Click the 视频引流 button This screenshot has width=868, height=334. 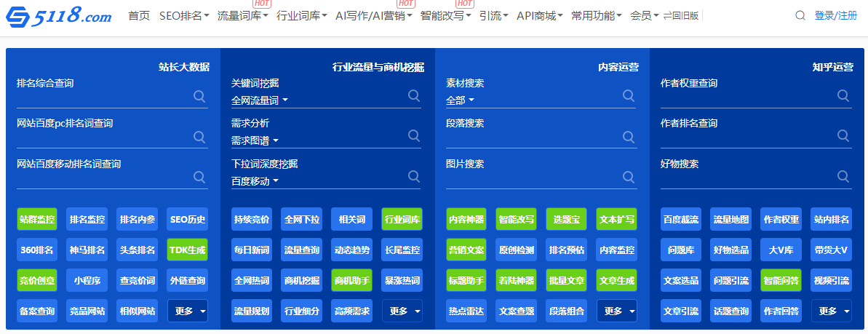tap(832, 280)
